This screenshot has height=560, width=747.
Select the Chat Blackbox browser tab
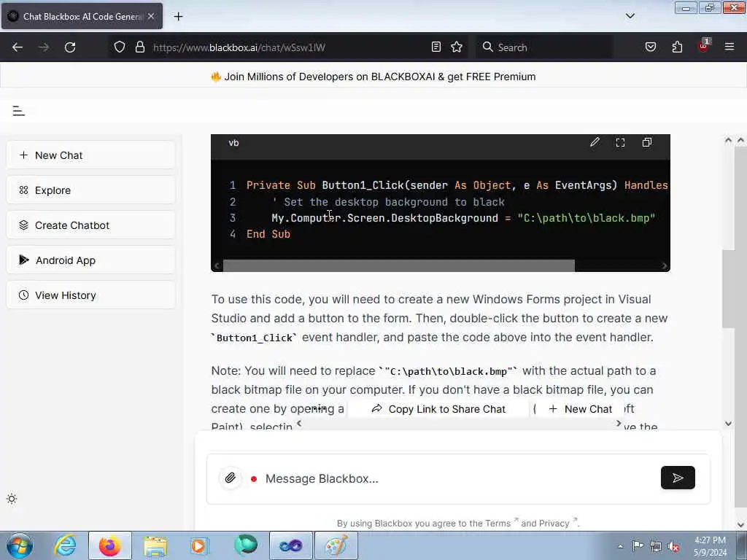click(82, 16)
